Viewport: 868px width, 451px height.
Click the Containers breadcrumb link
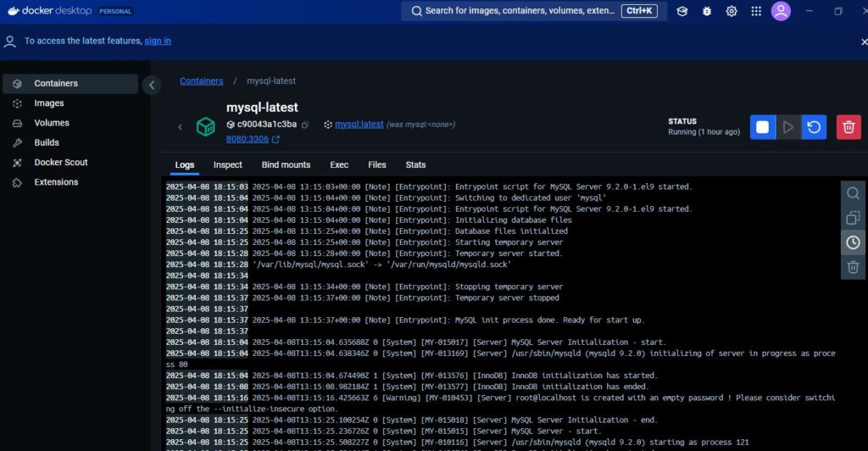click(x=202, y=81)
